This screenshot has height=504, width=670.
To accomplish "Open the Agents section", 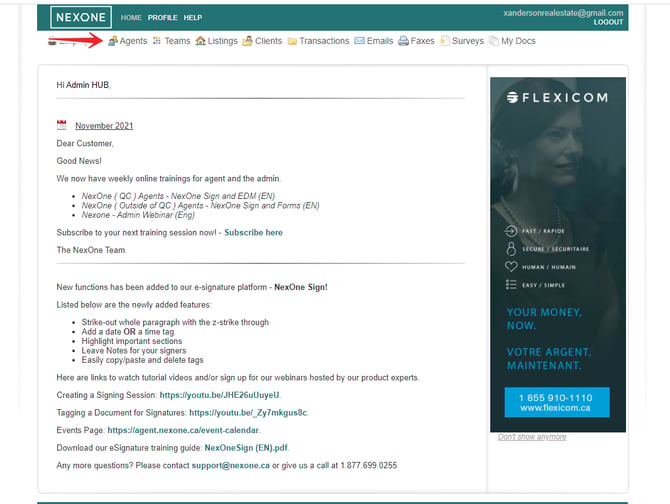I will 133,41.
